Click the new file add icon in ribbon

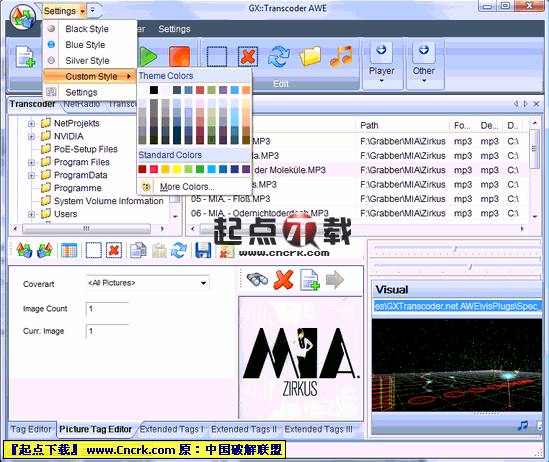[25, 56]
